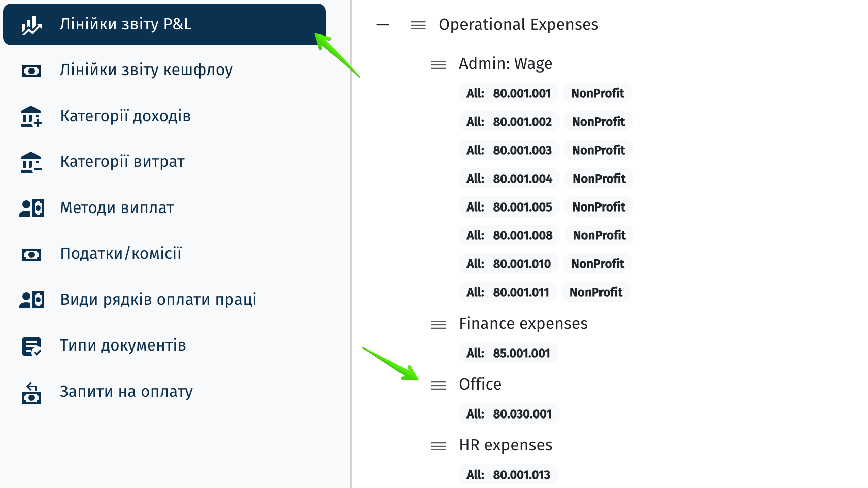This screenshot has width=868, height=488.
Task: Open Лінійки звіту P&L menu item
Action: coord(164,24)
